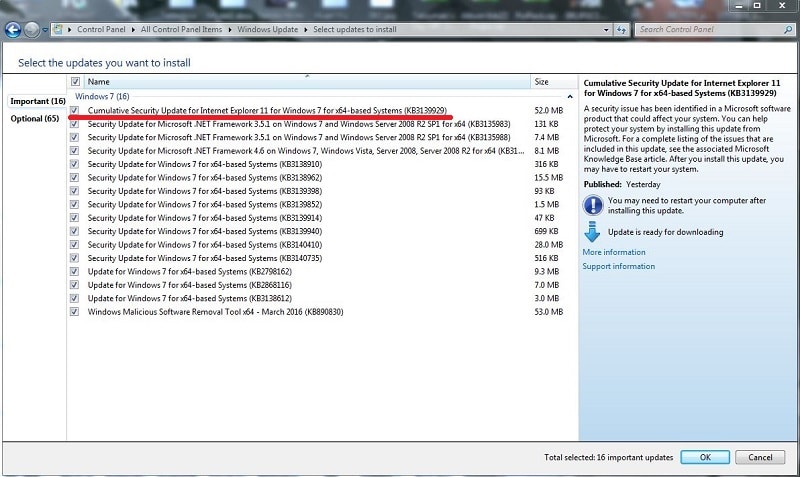Expand the arrow after All Control Panel Items
Viewport: 800px width, 477px height.
click(x=230, y=30)
